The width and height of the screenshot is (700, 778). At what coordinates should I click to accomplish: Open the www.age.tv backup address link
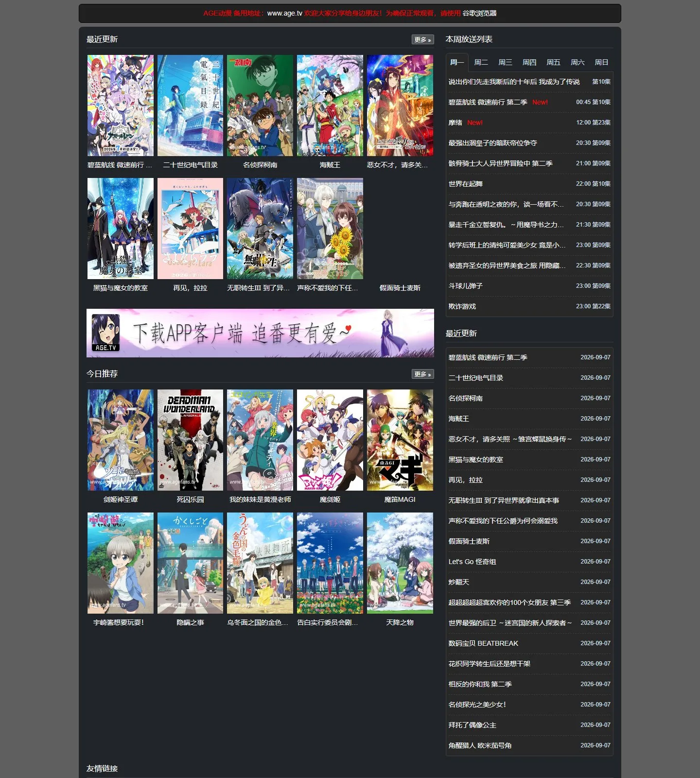click(x=285, y=13)
